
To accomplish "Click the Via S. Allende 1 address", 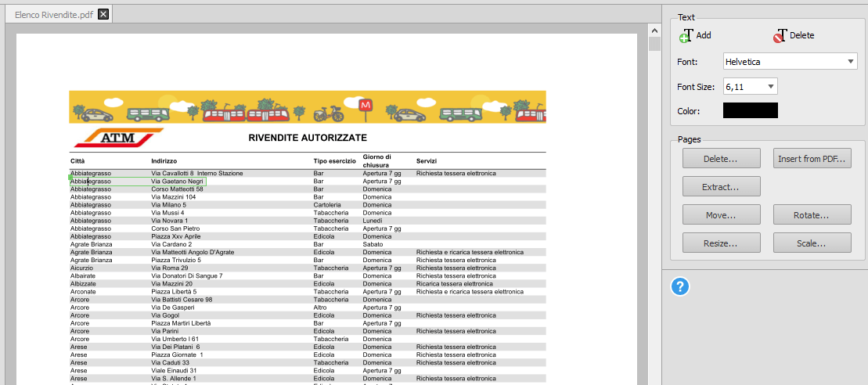I will pyautogui.click(x=173, y=379).
